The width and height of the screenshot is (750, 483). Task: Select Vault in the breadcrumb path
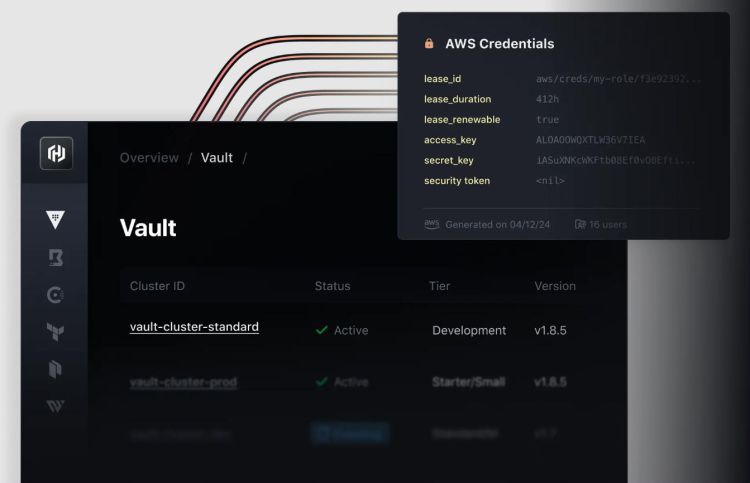[217, 158]
